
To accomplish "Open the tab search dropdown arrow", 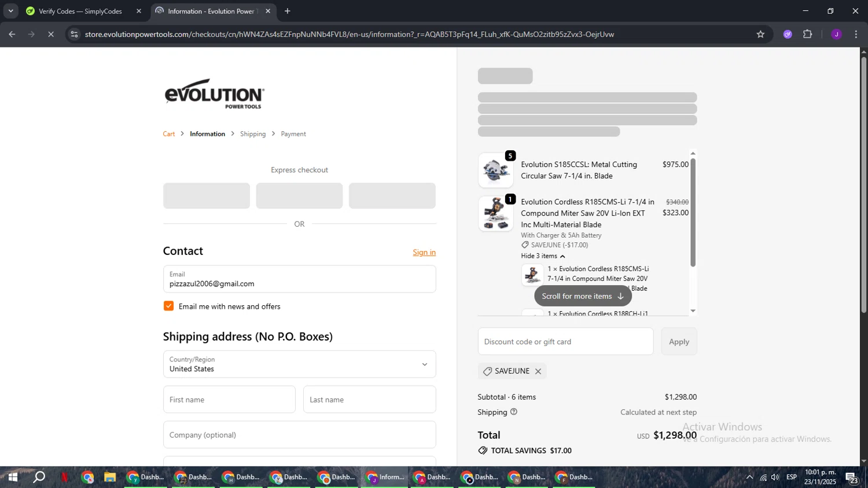I will pyautogui.click(x=10, y=11).
